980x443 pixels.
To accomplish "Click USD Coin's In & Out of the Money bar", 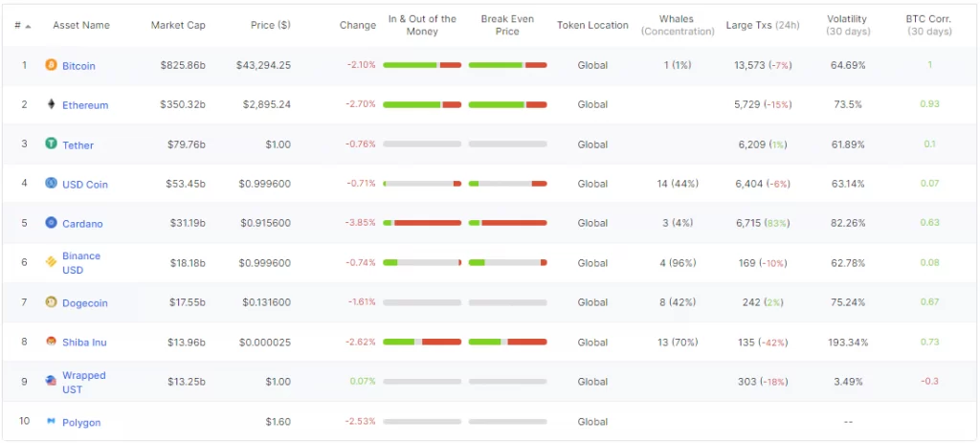I will point(422,184).
